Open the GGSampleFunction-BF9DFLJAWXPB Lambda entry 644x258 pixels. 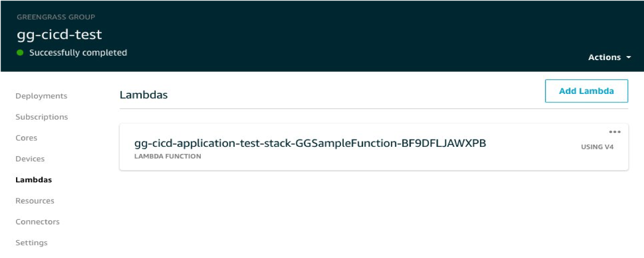pyautogui.click(x=310, y=143)
